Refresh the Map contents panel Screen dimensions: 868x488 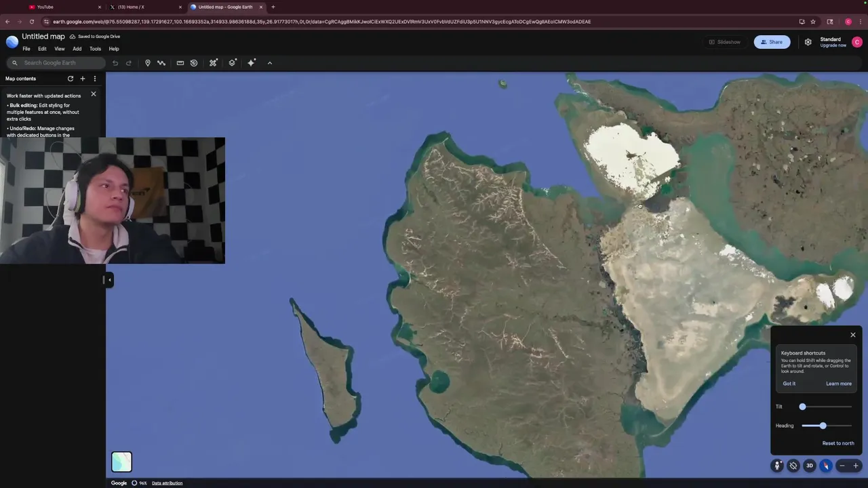point(70,79)
